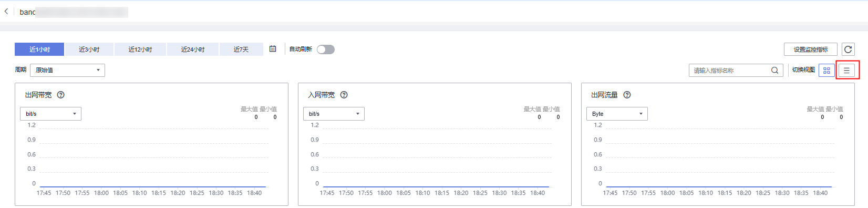This screenshot has width=868, height=208.
Task: Open bit/s unit dropdown in 出网带宽
Action: click(50, 114)
